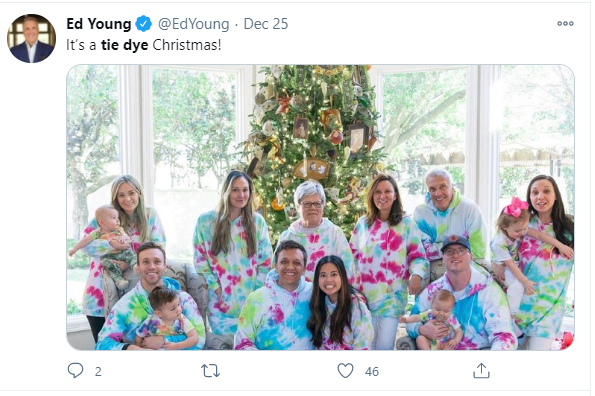
Task: Share the tweet using upload arrow icon
Action: coord(481,371)
